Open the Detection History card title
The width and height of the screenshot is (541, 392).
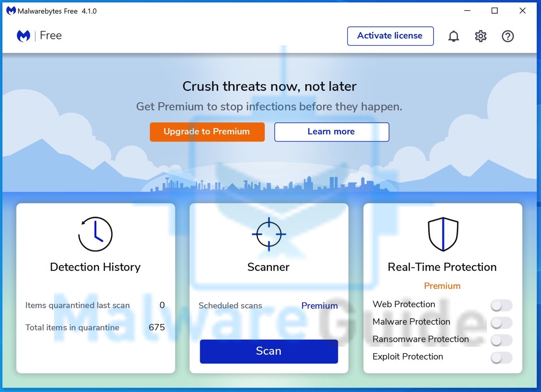[x=95, y=267]
